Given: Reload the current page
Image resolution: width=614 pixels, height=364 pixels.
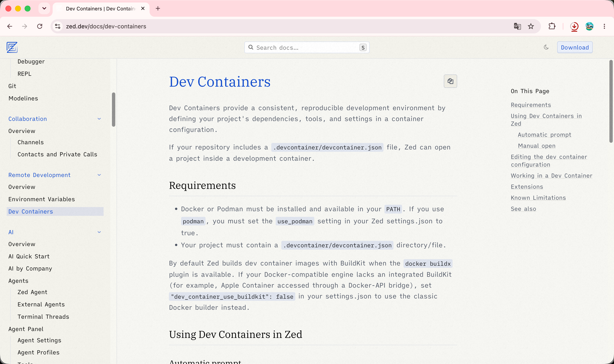Looking at the screenshot, I should pos(40,26).
